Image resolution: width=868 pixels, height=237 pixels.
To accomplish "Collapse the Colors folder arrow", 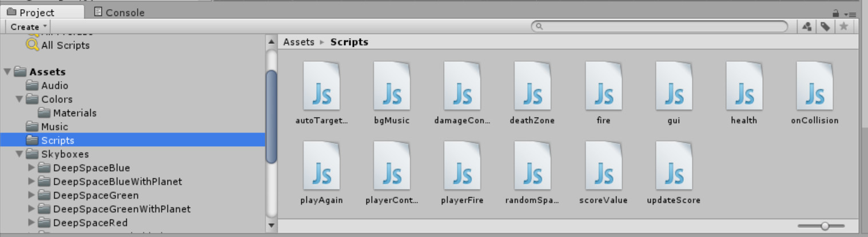I will tap(19, 99).
